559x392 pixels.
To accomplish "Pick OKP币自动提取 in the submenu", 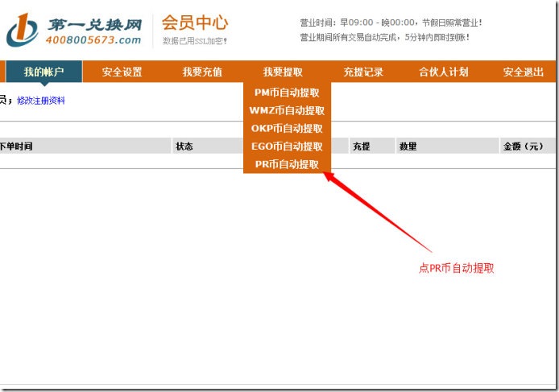I will pyautogui.click(x=287, y=128).
